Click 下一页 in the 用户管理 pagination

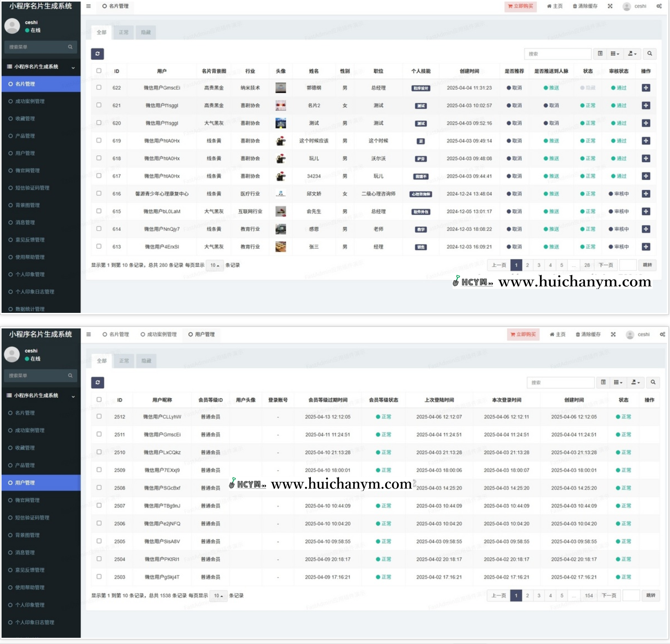pos(609,595)
